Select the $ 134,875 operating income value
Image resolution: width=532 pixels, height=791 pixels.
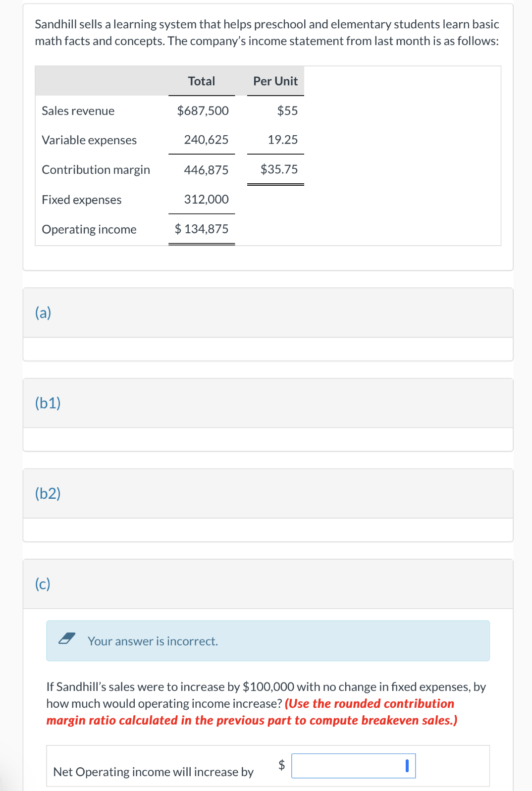[x=202, y=229]
